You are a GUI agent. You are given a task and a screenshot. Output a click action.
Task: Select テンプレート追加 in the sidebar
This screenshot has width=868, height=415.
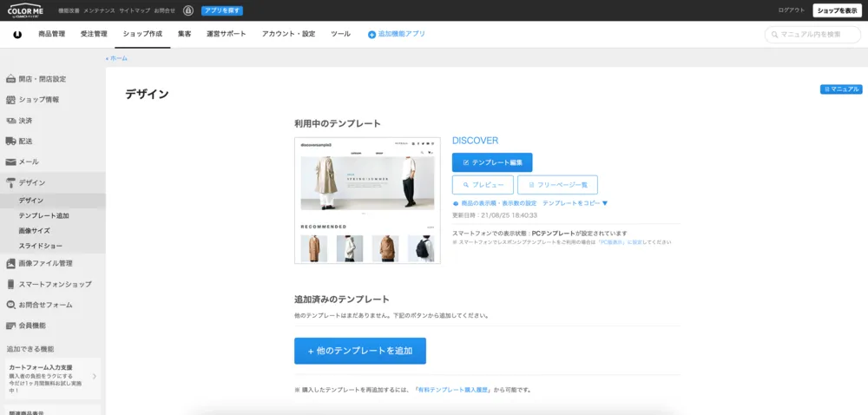point(43,215)
